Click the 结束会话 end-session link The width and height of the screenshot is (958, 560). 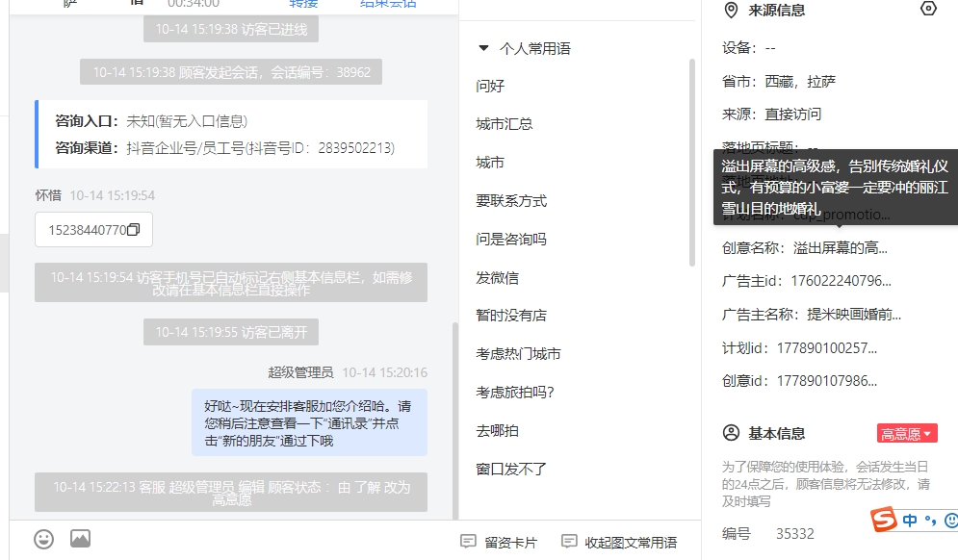click(x=388, y=3)
